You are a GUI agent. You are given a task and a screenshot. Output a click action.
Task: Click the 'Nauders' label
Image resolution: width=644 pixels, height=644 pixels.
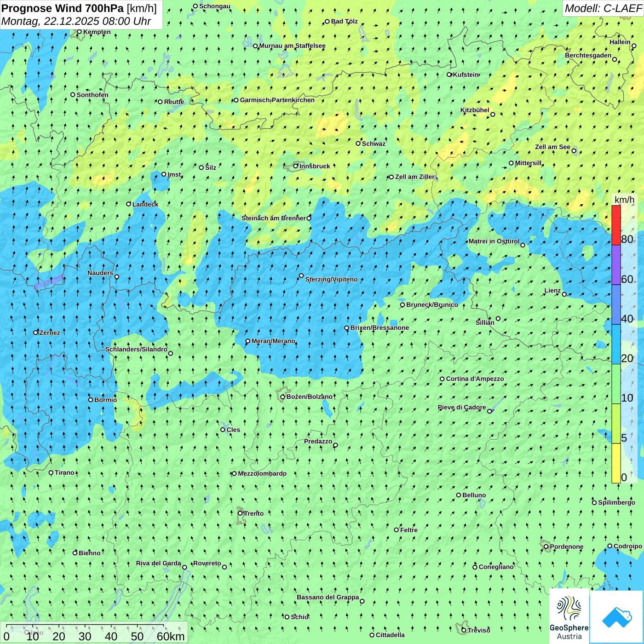click(100, 273)
